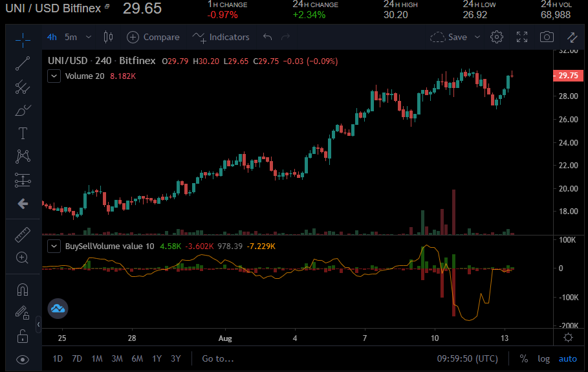Select the pitchfork tool
Screen dimensions: 588x372
click(23, 87)
